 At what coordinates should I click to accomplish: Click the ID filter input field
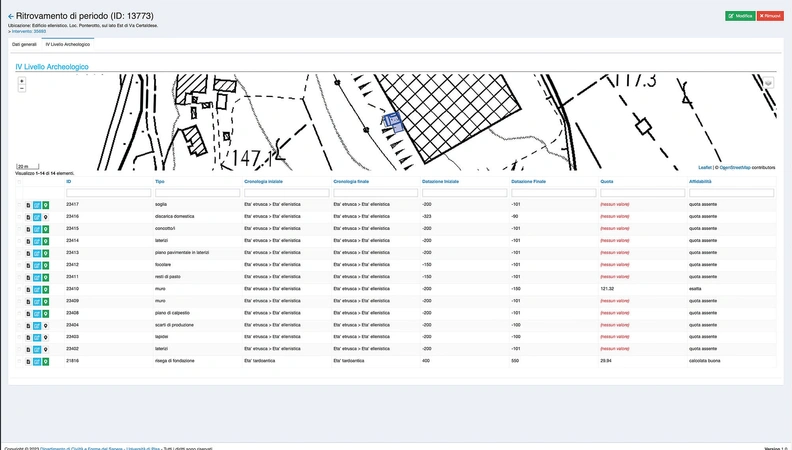click(106, 193)
